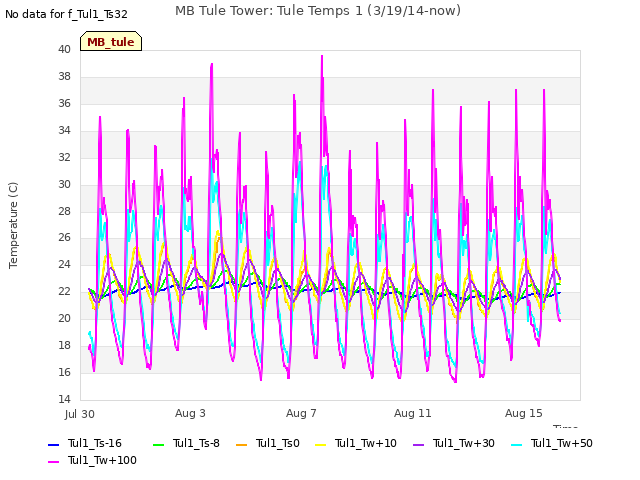640x480 pixels.
Task: Click the y-axis tick label 16
Action: coord(64,372)
